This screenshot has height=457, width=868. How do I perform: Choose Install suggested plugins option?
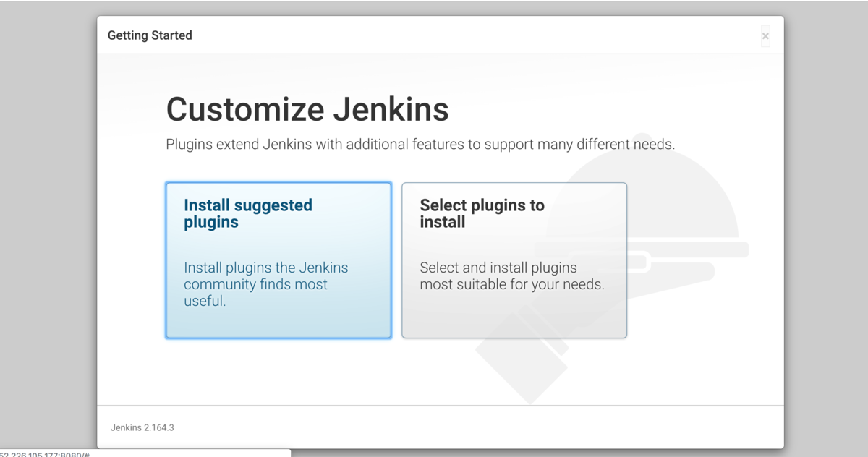[278, 260]
